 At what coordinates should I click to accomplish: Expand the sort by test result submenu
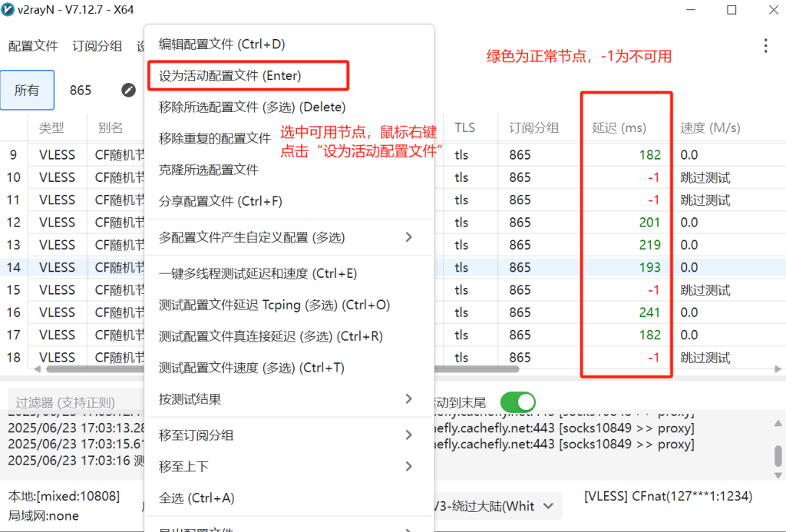pyautogui.click(x=289, y=399)
